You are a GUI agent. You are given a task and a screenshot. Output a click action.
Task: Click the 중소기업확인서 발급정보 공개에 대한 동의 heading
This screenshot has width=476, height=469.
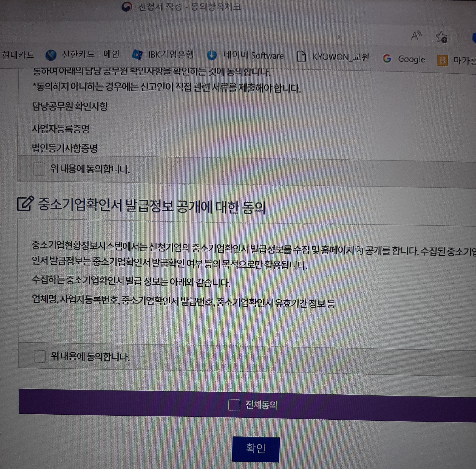152,206
